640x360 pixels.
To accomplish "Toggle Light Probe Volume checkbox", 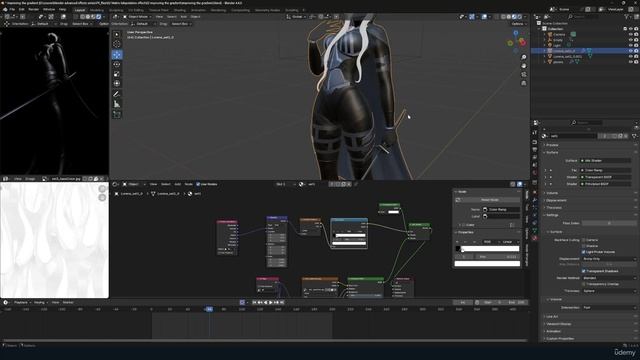I will click(x=584, y=252).
